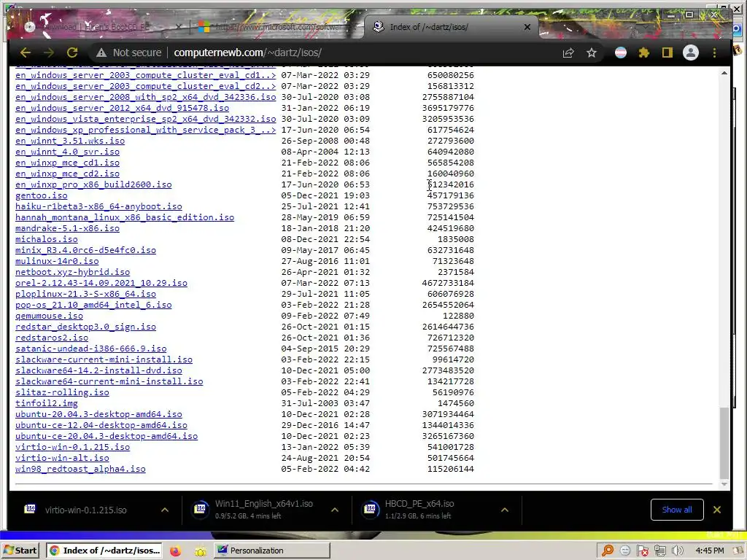747x560 pixels.
Task: Close the Index of /~dartz/isos/ tab
Action: point(527,27)
